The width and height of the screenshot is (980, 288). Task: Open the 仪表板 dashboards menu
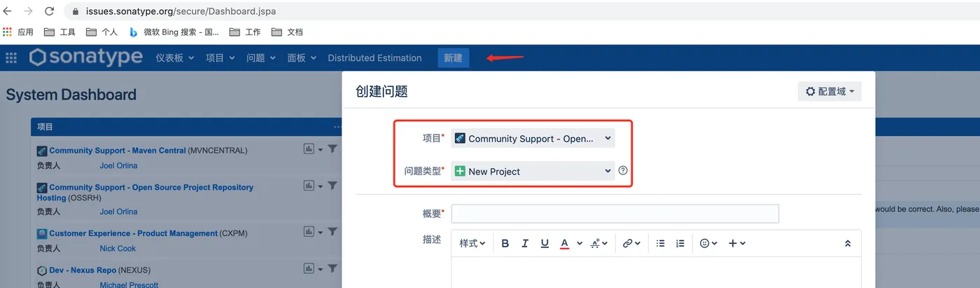tap(174, 58)
